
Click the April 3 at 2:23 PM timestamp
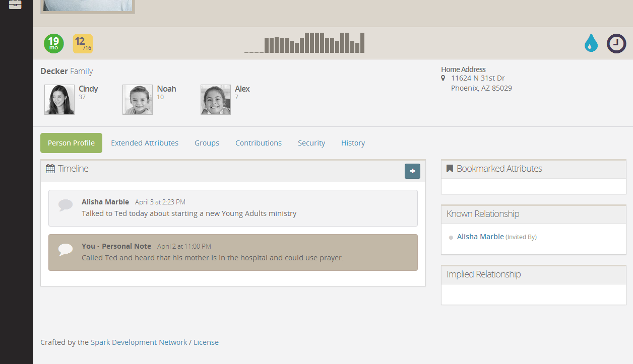coord(160,202)
